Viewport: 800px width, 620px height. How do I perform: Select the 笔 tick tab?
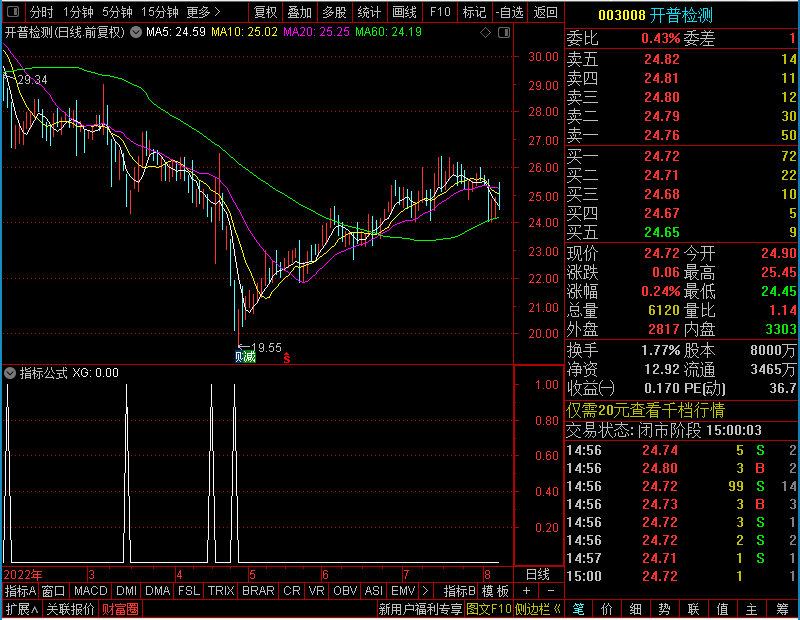[x=579, y=609]
